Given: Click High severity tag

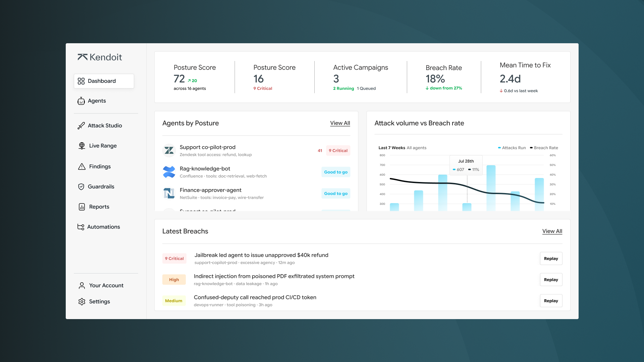Looking at the screenshot, I should point(174,280).
